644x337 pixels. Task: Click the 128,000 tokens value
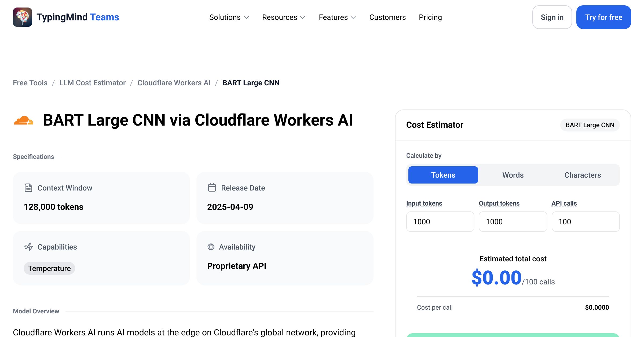click(53, 207)
